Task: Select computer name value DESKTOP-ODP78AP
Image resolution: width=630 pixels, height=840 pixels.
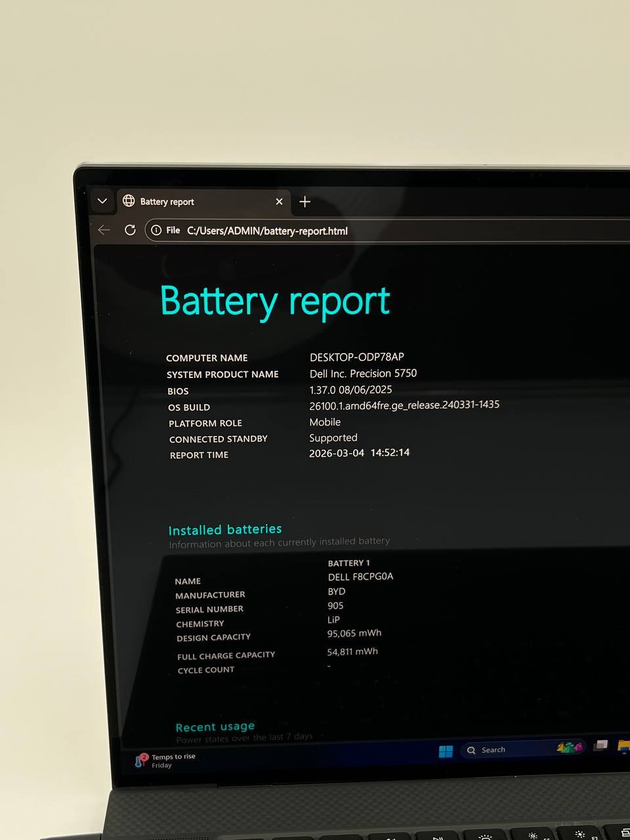Action: pyautogui.click(x=357, y=357)
